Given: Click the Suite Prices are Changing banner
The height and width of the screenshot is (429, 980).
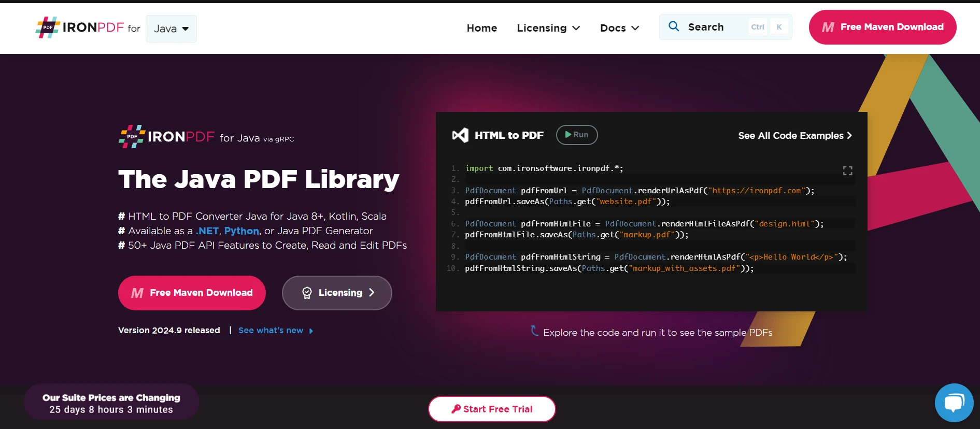Looking at the screenshot, I should pos(111,402).
